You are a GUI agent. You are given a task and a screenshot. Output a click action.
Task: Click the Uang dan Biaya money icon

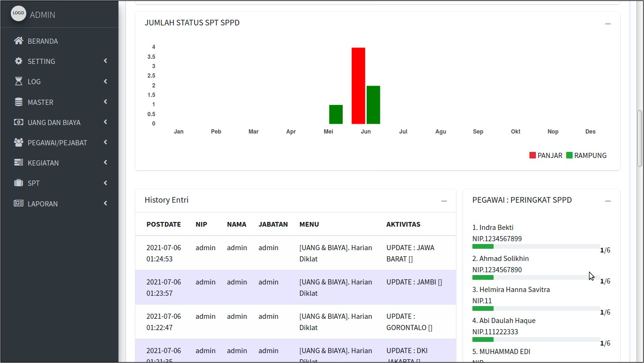click(x=18, y=122)
